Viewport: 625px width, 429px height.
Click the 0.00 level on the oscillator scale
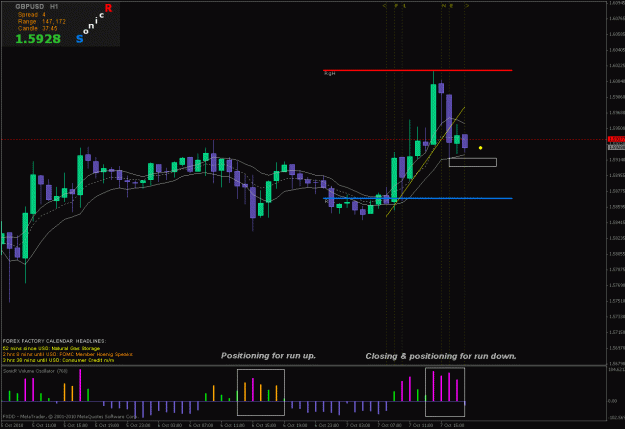tap(613, 401)
